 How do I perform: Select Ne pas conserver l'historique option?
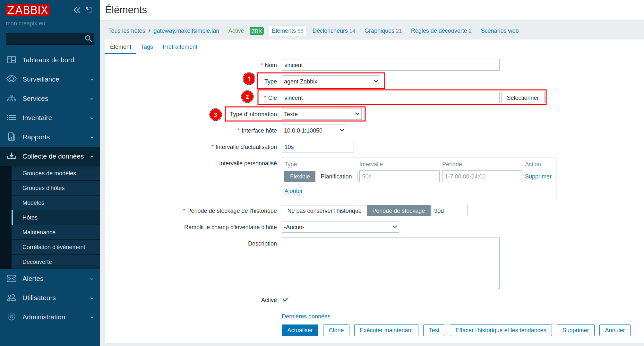point(324,211)
